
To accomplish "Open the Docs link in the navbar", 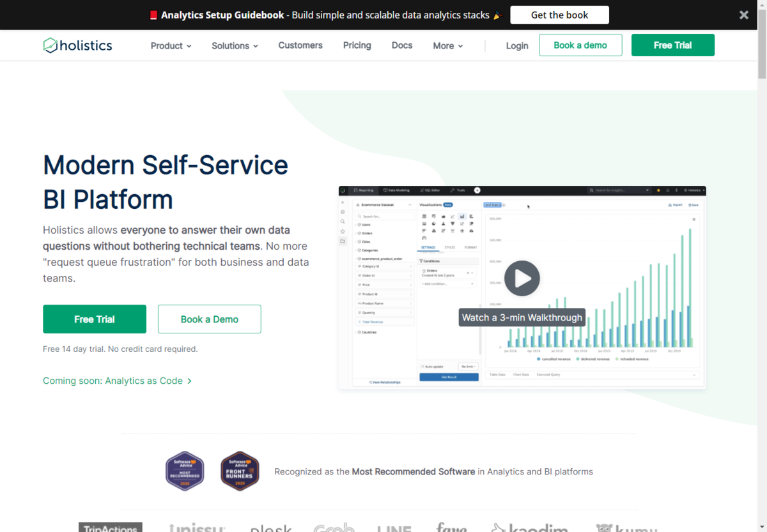I will pyautogui.click(x=402, y=45).
